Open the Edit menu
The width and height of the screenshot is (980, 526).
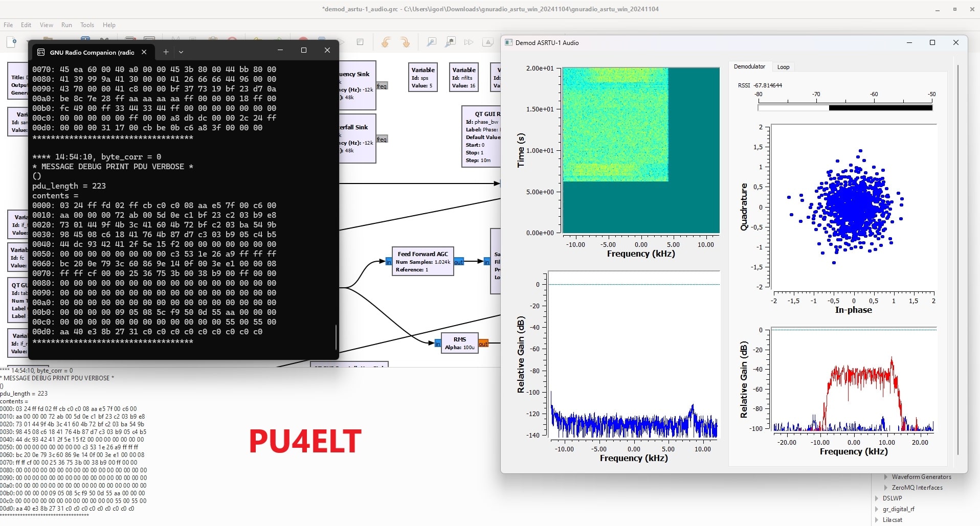[x=26, y=25]
